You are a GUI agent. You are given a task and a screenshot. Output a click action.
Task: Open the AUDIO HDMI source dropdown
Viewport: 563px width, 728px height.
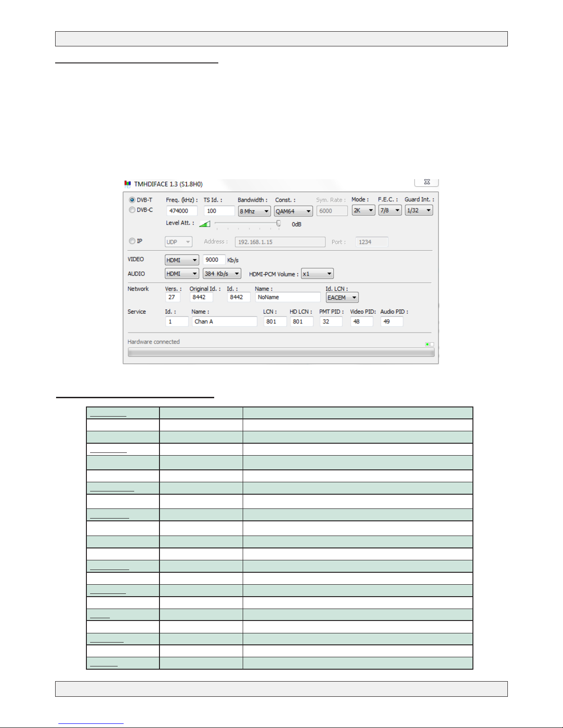pyautogui.click(x=182, y=274)
